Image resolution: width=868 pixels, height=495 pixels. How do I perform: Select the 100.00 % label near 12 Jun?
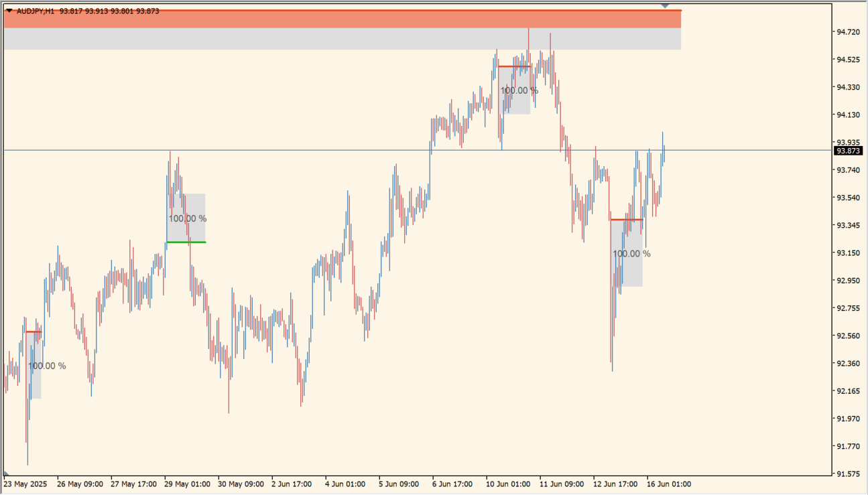tap(631, 254)
